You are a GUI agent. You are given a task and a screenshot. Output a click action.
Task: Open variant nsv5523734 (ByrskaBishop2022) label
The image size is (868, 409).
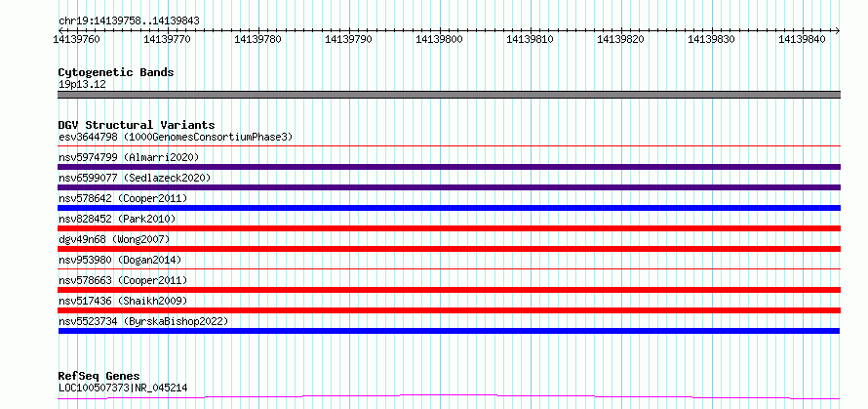click(143, 321)
